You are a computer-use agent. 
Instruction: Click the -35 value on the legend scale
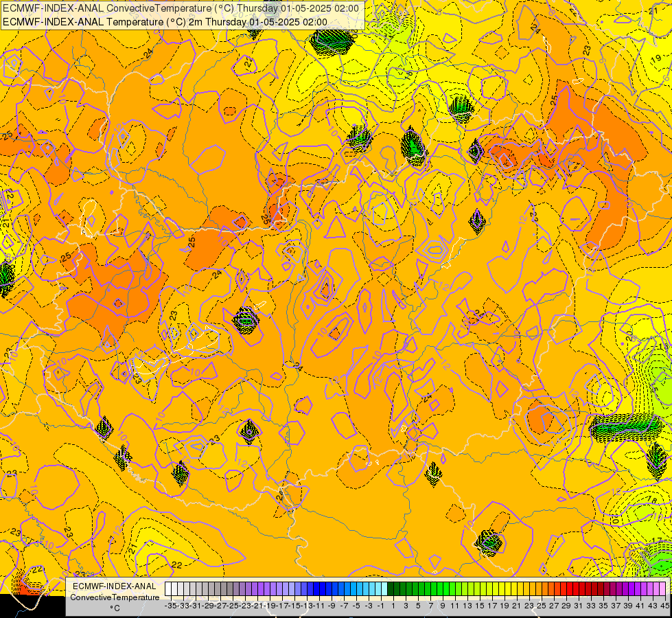170,606
